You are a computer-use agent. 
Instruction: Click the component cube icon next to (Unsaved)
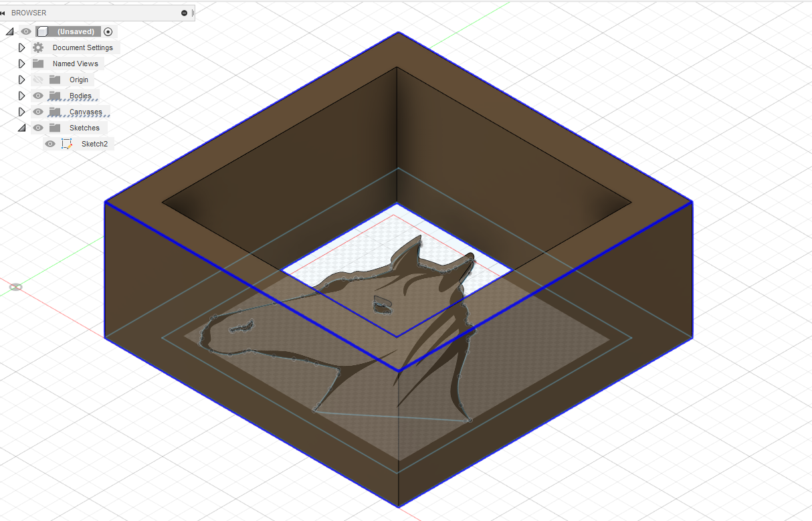click(x=43, y=31)
